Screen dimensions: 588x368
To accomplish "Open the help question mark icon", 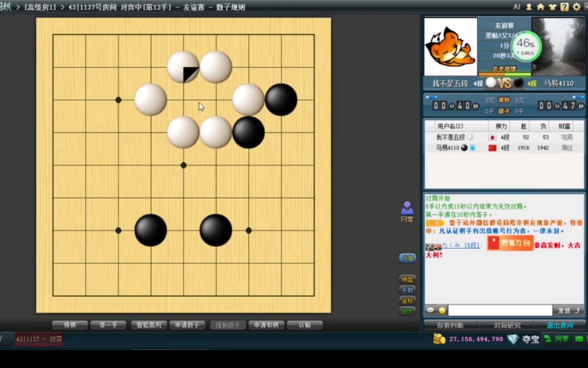I will [565, 7].
